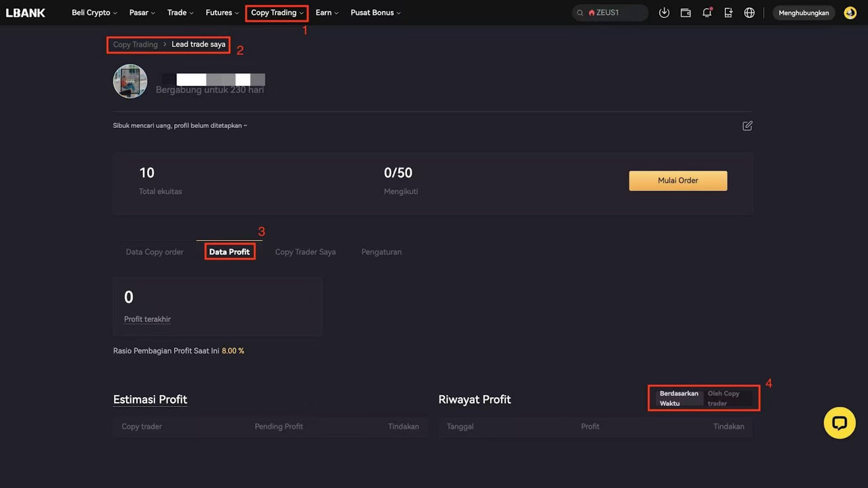Click the user avatar in header

point(850,13)
